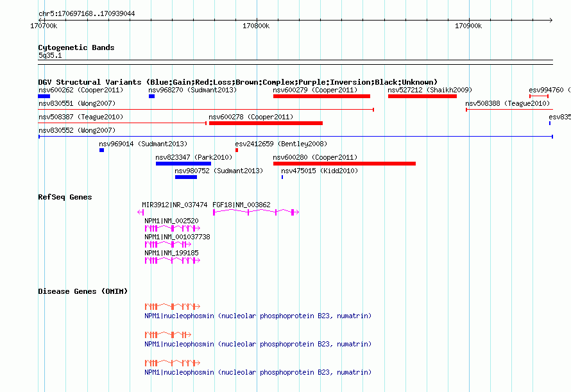Open the nsv527212 (Shaikh2009) variant label
Screen dimensions: 571x392
[x=430, y=90]
